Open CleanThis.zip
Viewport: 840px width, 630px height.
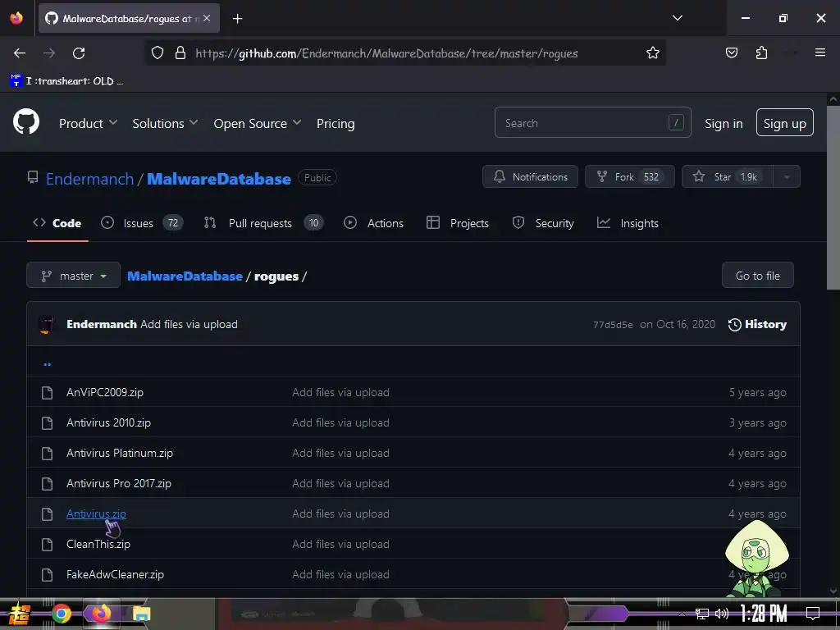[x=98, y=544]
